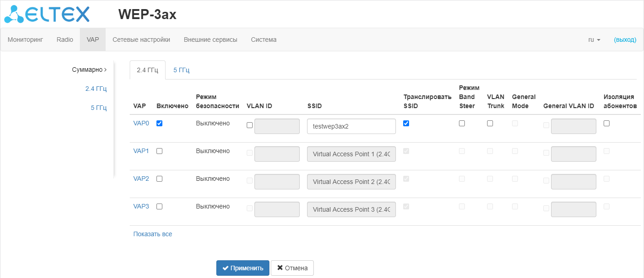
Task: Click the SSID field containing testwep3ax2
Action: coord(351,126)
